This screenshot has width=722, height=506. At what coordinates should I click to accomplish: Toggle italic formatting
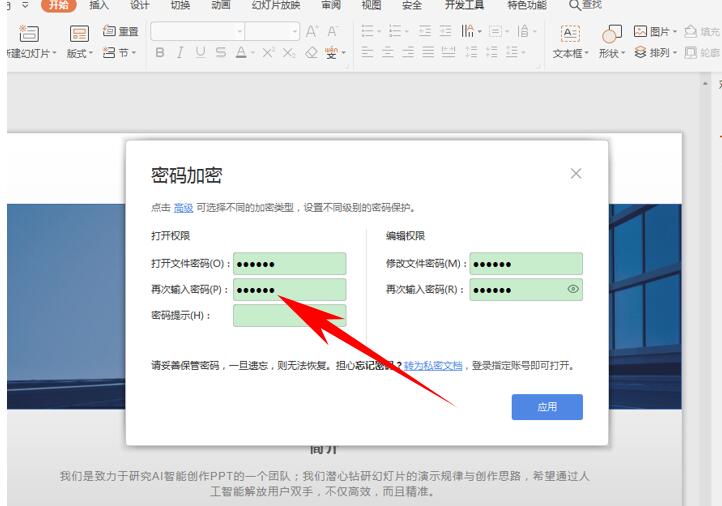[x=180, y=53]
